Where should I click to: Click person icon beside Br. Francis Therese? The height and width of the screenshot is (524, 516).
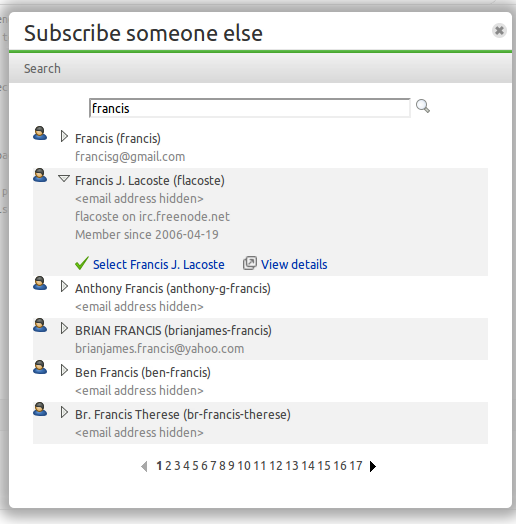click(40, 409)
